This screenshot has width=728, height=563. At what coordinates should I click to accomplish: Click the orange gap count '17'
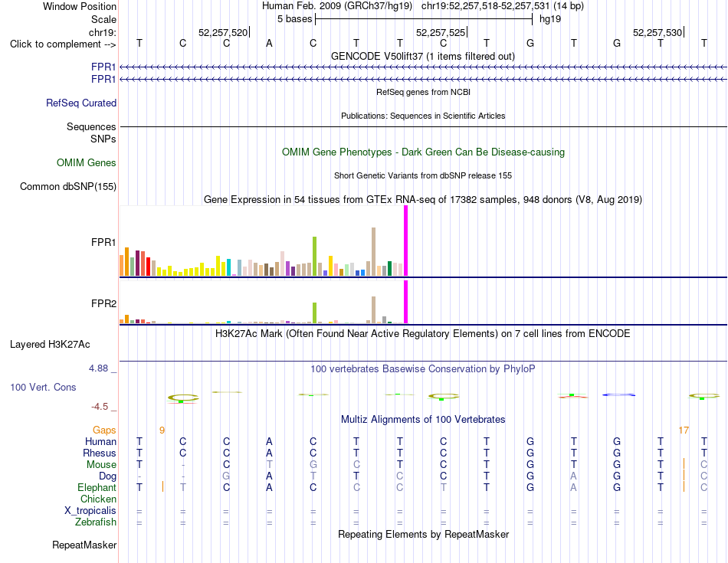(x=684, y=430)
